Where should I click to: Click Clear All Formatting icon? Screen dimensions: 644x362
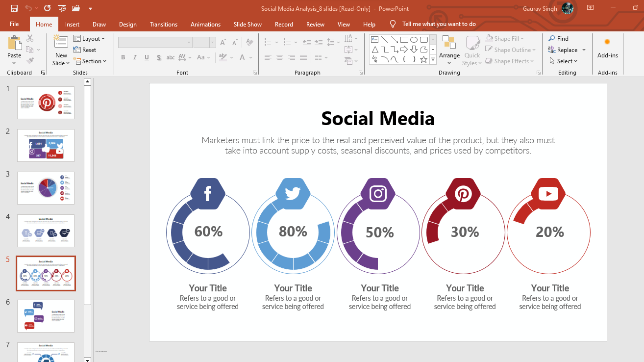pyautogui.click(x=250, y=43)
